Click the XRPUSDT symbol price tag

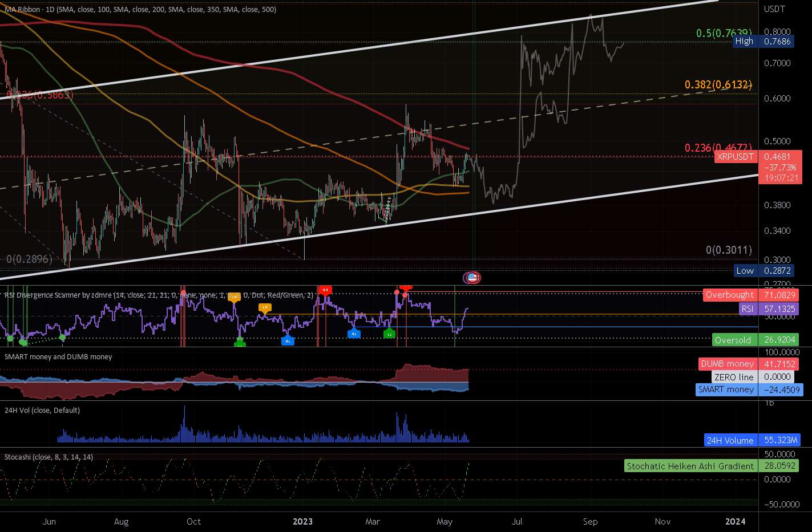pyautogui.click(x=735, y=156)
